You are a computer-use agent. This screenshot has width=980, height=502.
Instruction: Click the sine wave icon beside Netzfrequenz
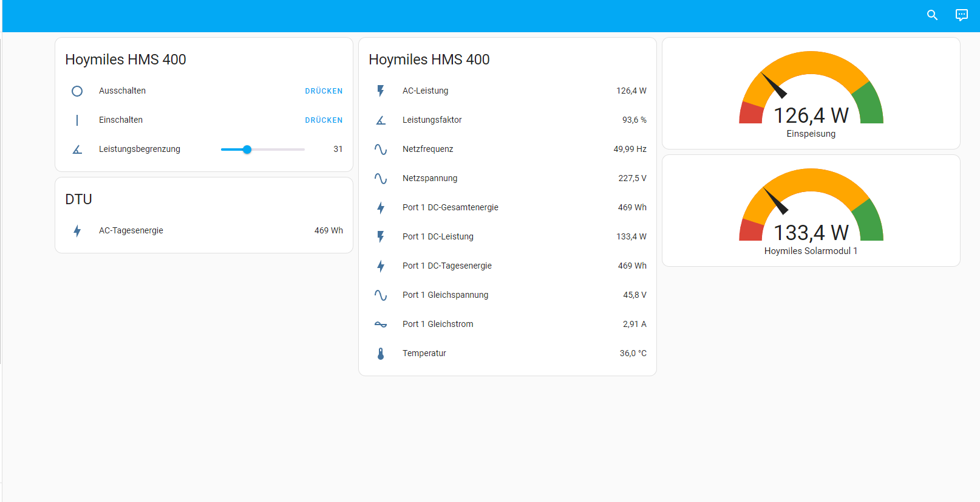click(381, 150)
